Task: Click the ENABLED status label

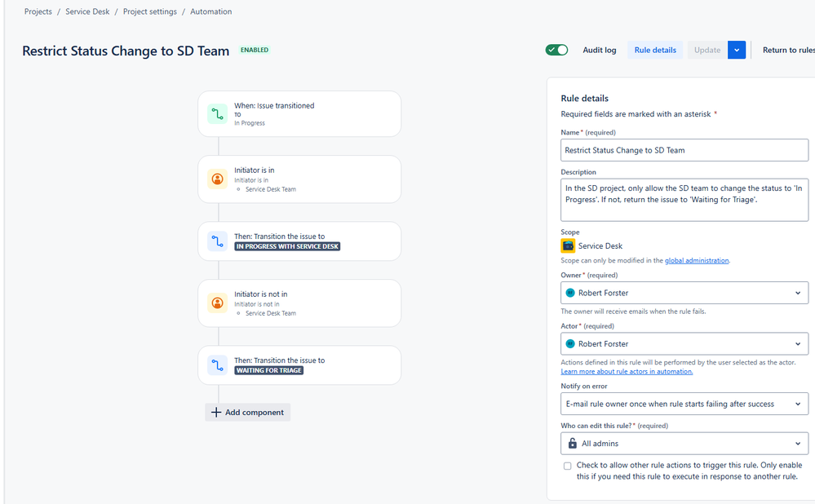Action: click(255, 50)
